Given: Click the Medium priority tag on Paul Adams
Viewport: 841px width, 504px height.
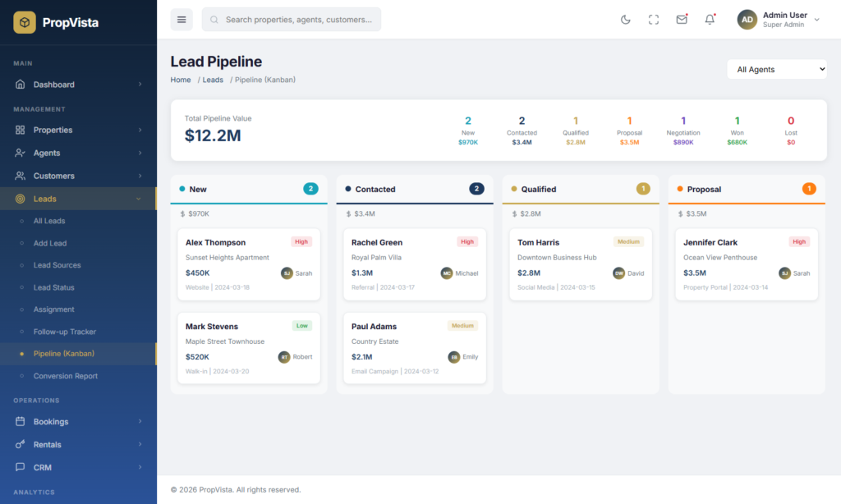Looking at the screenshot, I should (462, 325).
